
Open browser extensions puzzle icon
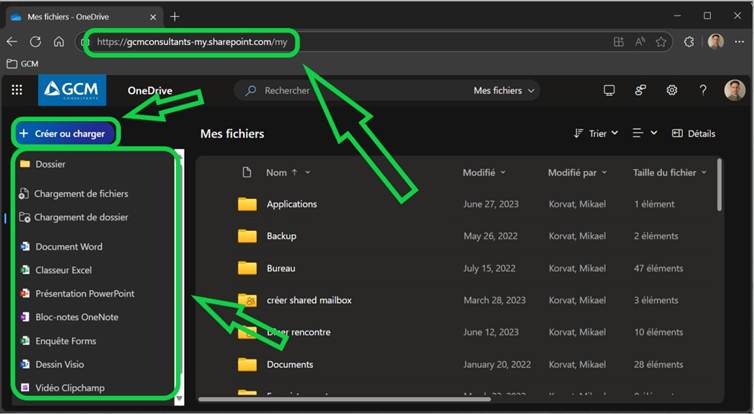tap(689, 42)
